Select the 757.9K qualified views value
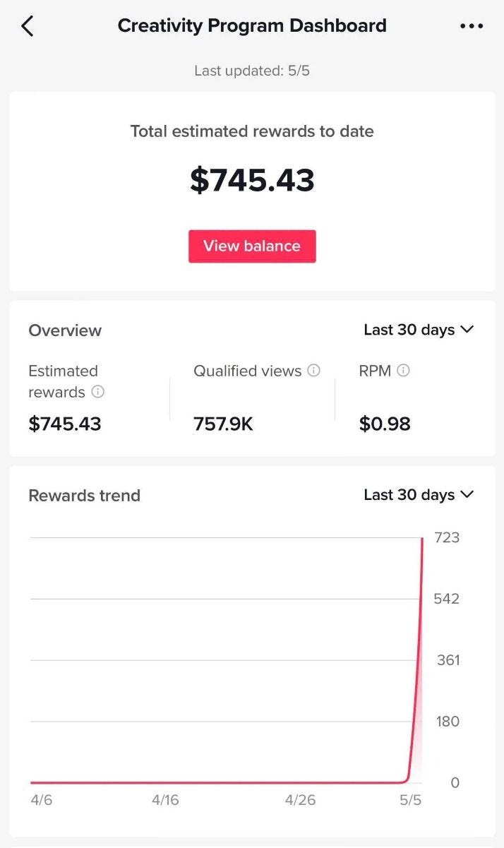 point(223,424)
